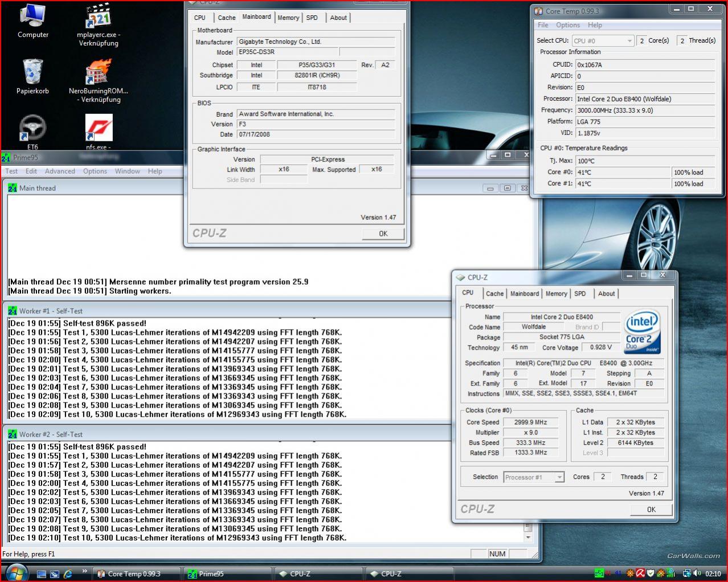Open the Processor #1 Selection dropdown

click(534, 477)
